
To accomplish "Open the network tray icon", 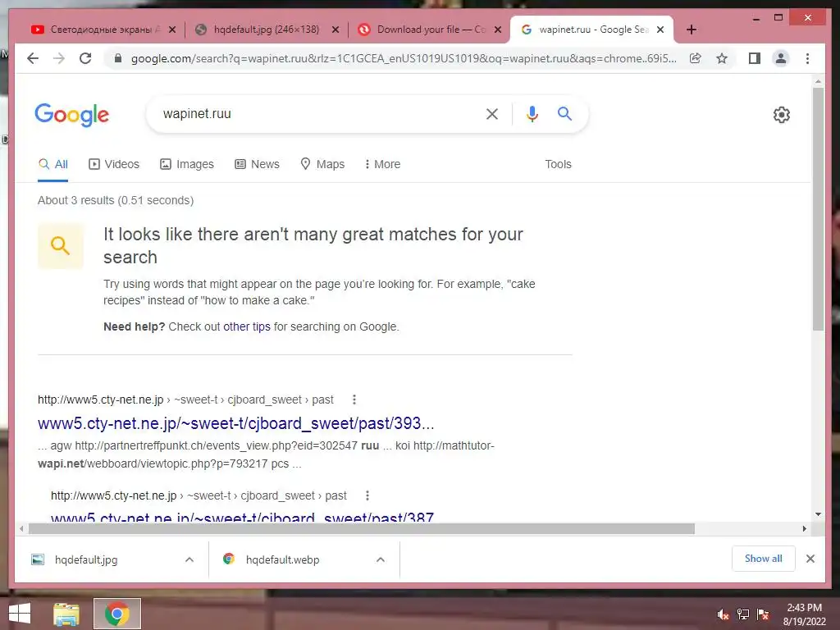I will click(x=743, y=614).
